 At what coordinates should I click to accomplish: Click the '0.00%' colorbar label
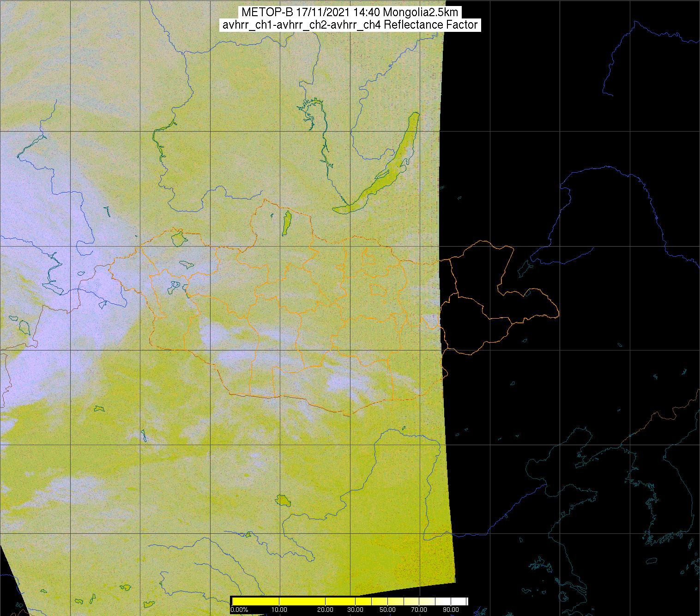point(239,610)
